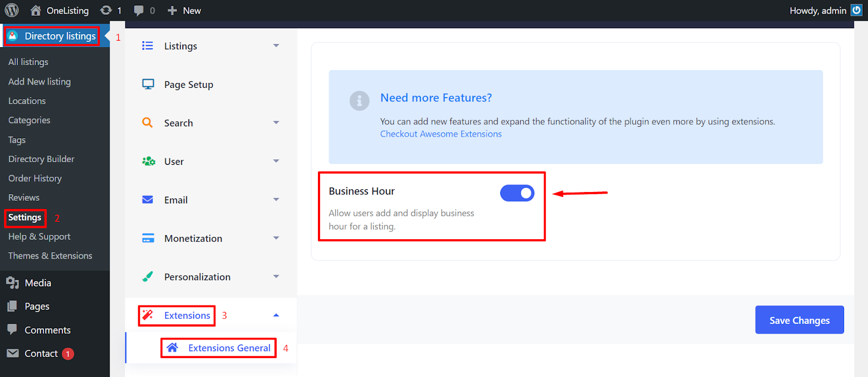The height and width of the screenshot is (377, 868).
Task: Click the New admin bar label
Action: 192,11
